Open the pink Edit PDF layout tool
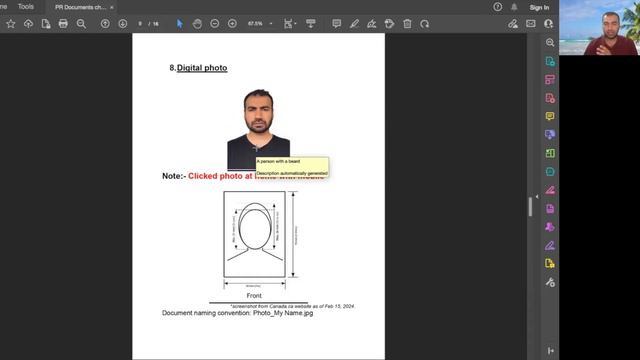Viewport: 640px width, 360px height. tap(550, 80)
